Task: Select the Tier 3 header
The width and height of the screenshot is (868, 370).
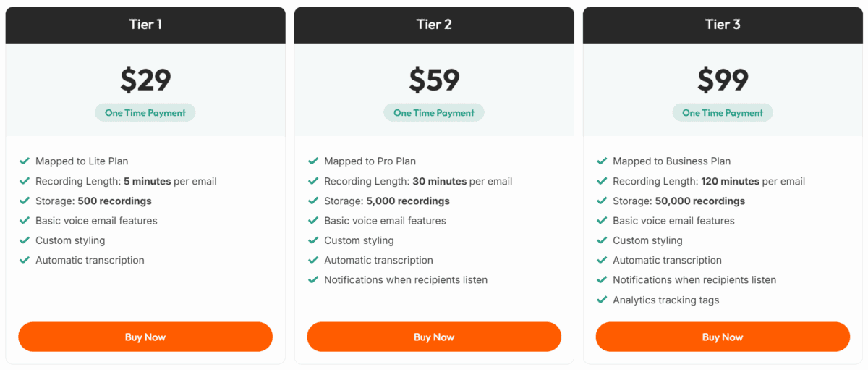Action: (x=723, y=25)
